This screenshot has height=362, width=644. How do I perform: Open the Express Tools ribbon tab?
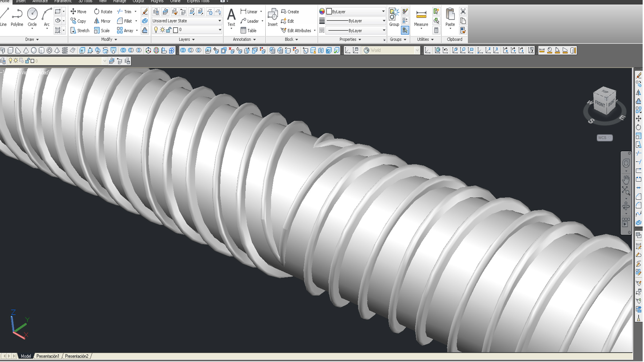click(x=198, y=1)
